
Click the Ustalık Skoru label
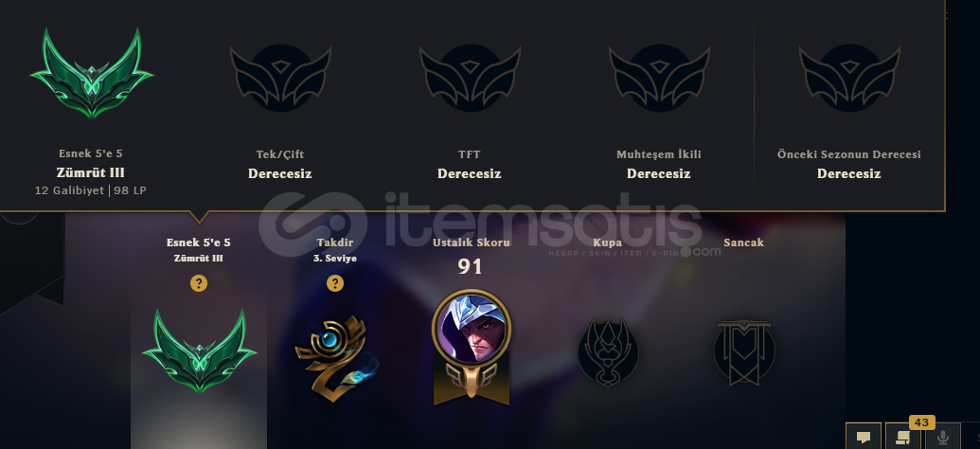472,242
